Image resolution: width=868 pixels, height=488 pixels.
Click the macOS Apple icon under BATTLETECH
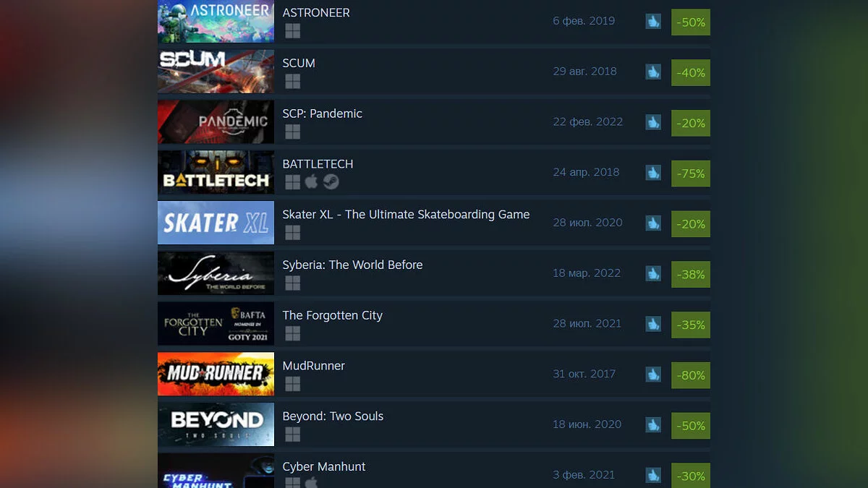pos(311,181)
